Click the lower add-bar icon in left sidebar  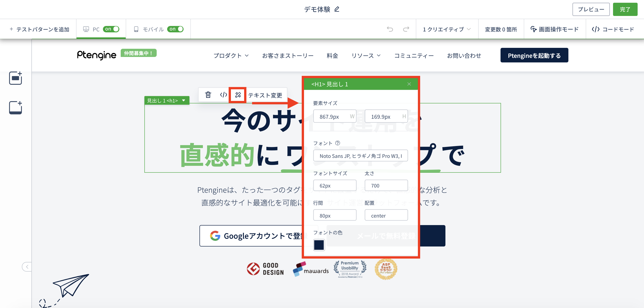[x=15, y=108]
